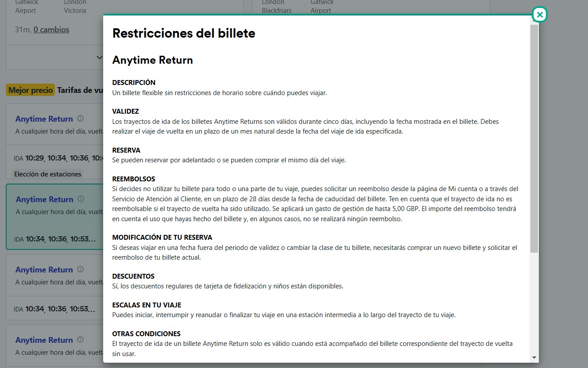
Task: Select highlighted Anytime Return fare with 10:34, 10:36, 10:53
Action: [x=54, y=217]
